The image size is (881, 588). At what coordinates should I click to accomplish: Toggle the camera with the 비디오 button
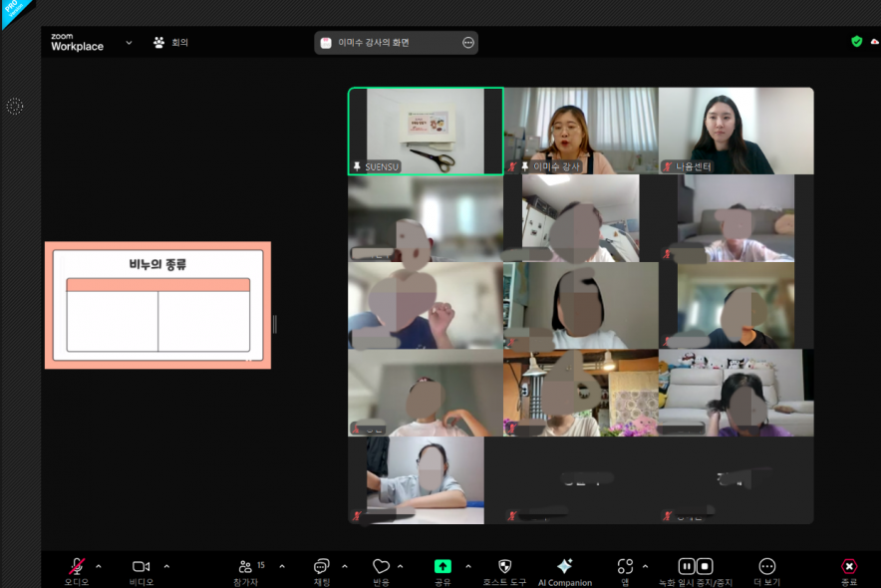click(141, 566)
